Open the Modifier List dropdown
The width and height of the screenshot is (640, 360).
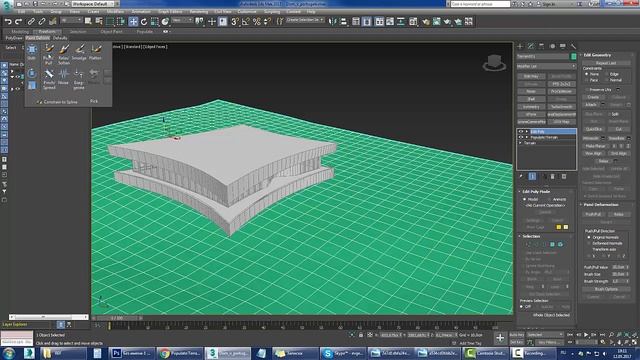546,66
